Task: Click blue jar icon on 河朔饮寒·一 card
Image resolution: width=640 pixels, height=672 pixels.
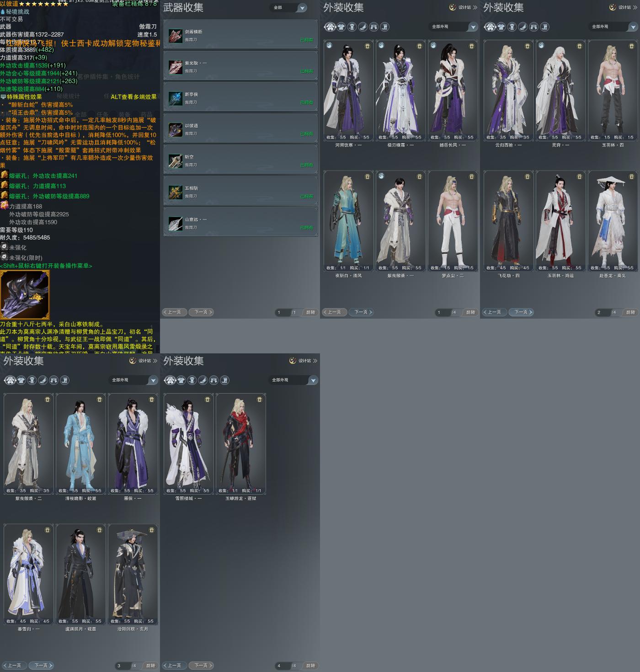Action: 329,45
